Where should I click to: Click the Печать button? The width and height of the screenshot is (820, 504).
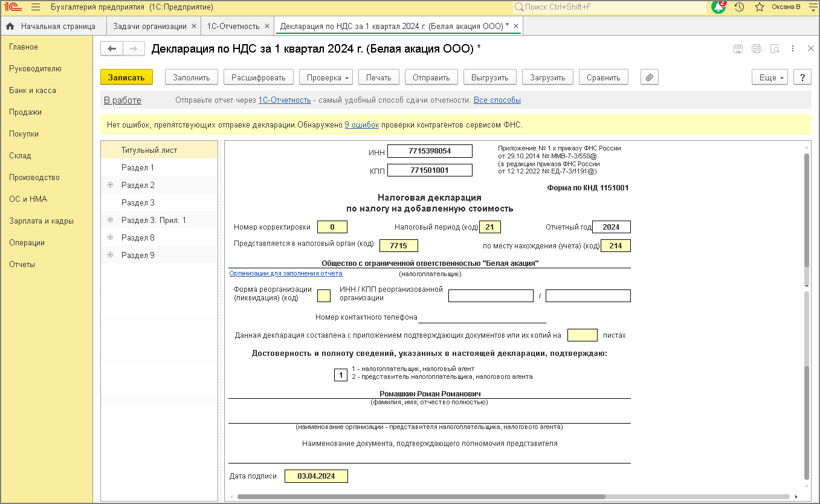pyautogui.click(x=379, y=77)
